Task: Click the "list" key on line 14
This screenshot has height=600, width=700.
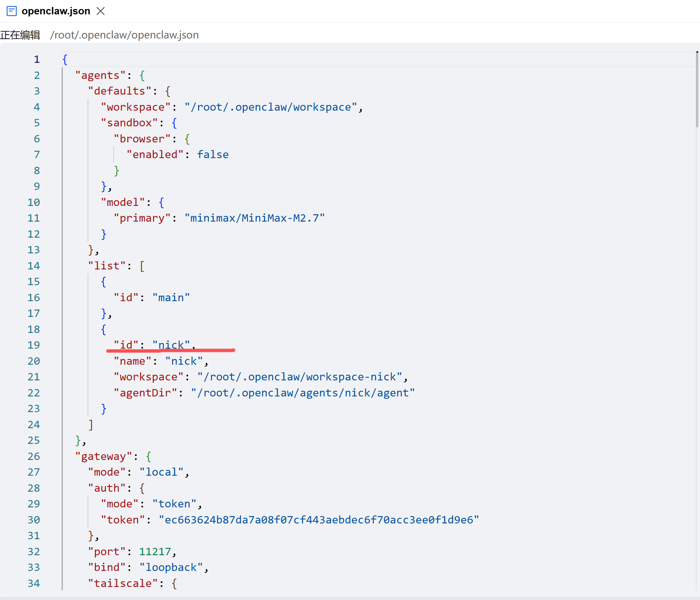Action: (107, 266)
